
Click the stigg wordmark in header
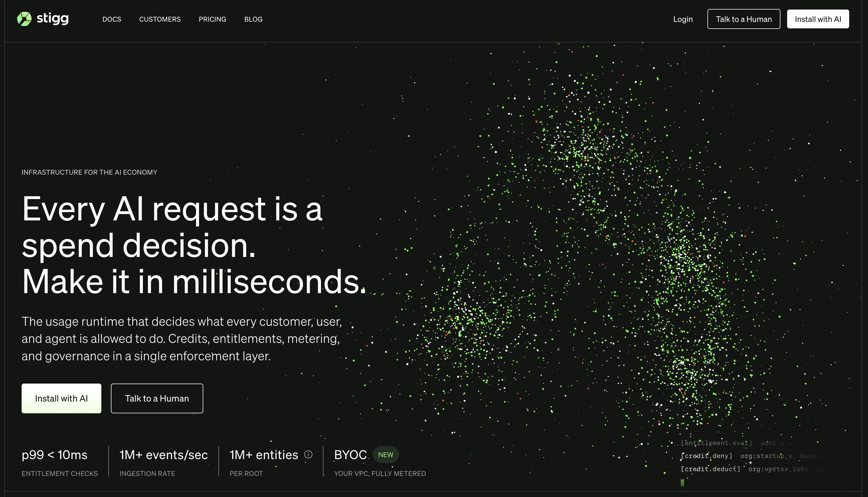tap(52, 19)
